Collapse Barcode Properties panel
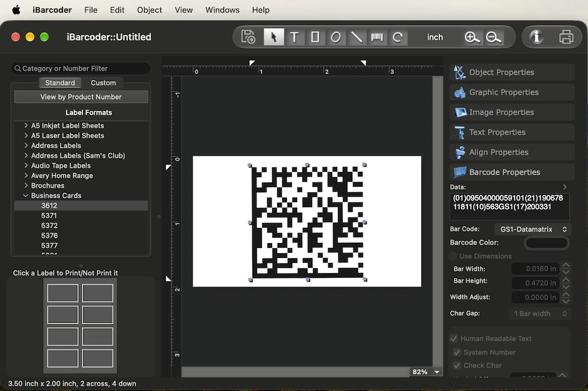The height and width of the screenshot is (391, 588). 512,172
